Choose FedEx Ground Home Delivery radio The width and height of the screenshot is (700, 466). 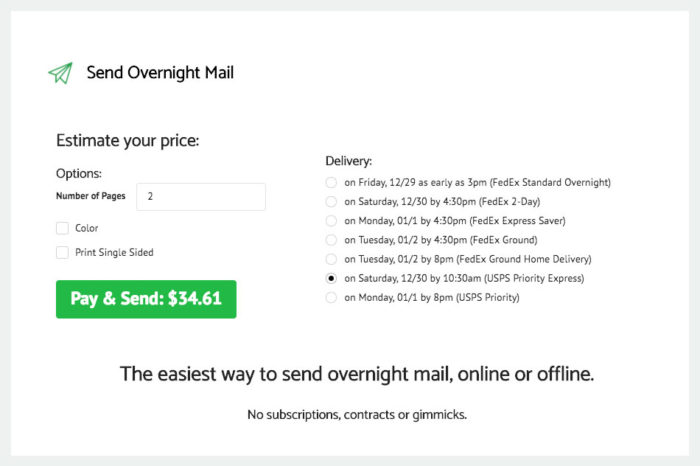click(331, 259)
